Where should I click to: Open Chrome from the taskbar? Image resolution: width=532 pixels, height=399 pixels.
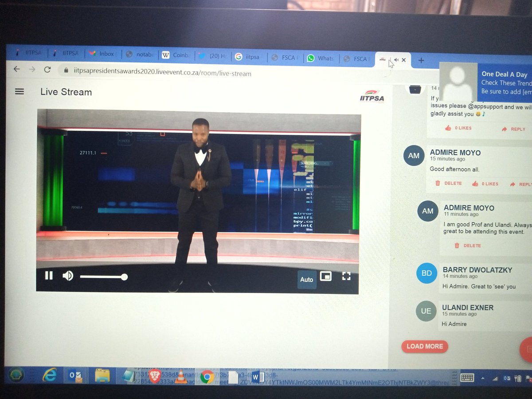coord(207,377)
